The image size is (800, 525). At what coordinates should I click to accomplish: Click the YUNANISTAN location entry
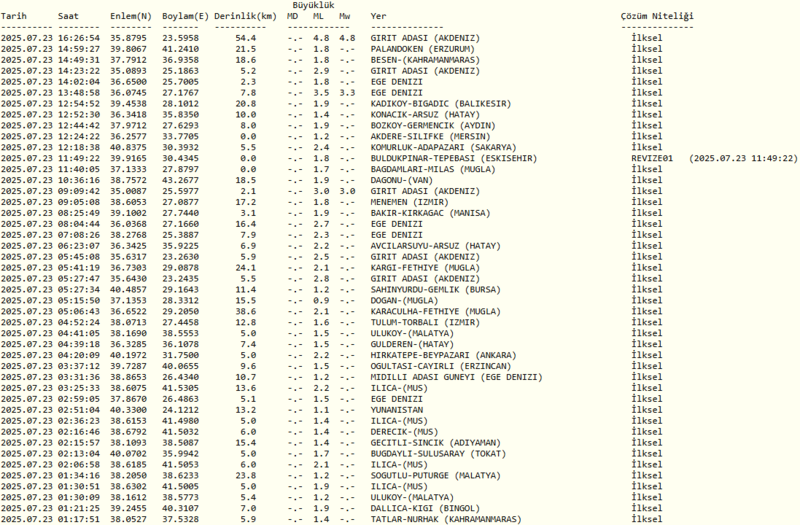click(398, 408)
